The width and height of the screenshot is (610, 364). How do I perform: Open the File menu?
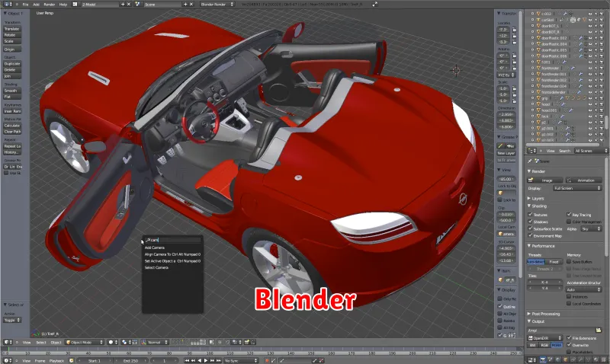[25, 5]
